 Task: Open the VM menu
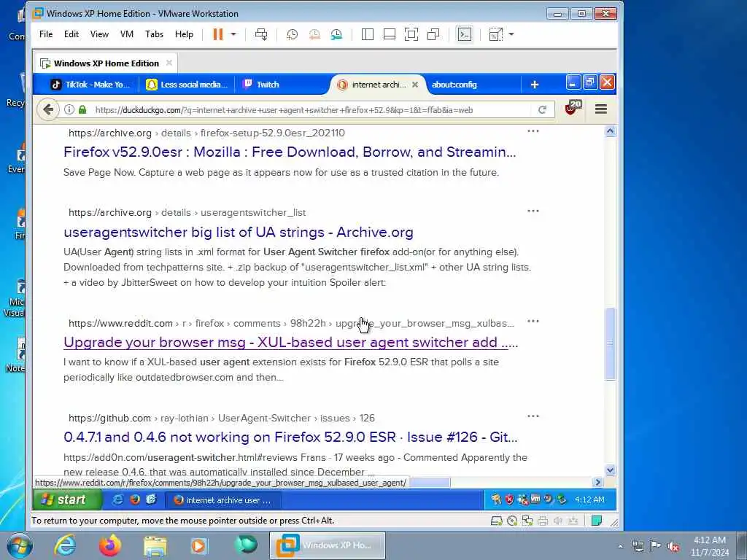coord(127,34)
